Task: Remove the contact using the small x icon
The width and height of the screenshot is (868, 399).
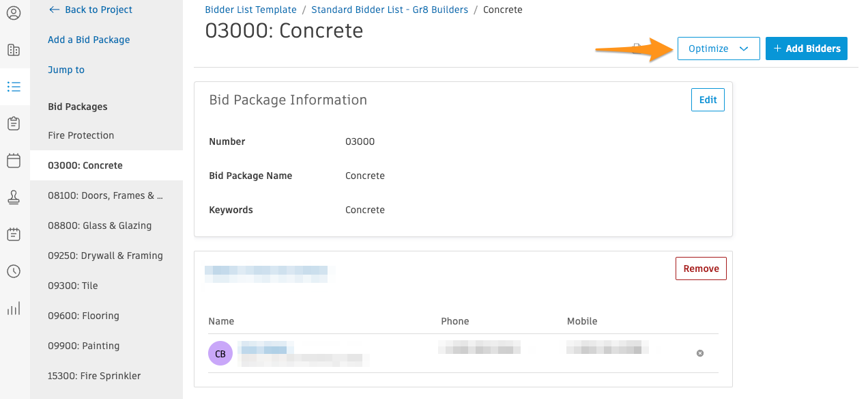Action: coord(699,353)
